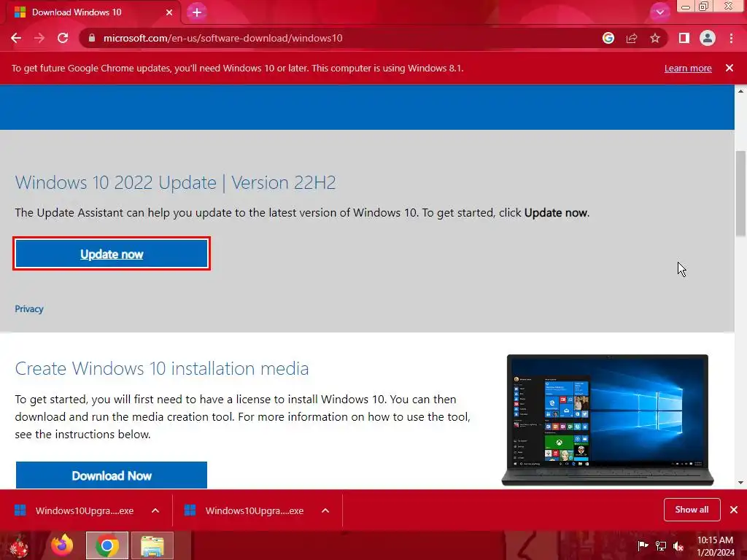Open the second Windows10Upgra....exe download

click(x=245, y=510)
